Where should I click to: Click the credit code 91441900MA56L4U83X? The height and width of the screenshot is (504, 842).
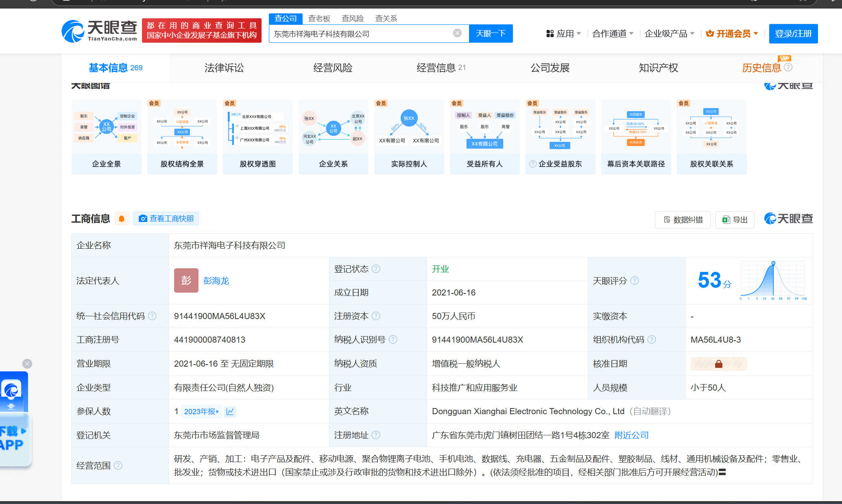tap(220, 316)
